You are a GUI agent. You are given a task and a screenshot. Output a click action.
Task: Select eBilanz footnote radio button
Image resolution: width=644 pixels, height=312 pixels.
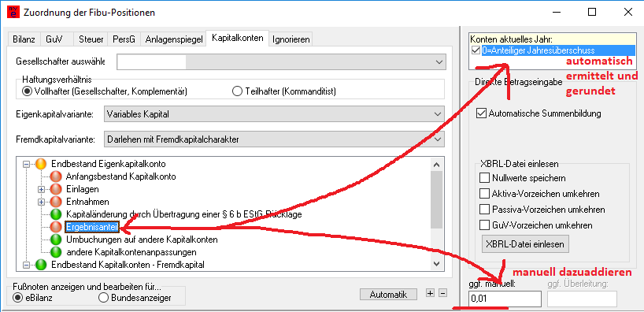[x=17, y=298]
